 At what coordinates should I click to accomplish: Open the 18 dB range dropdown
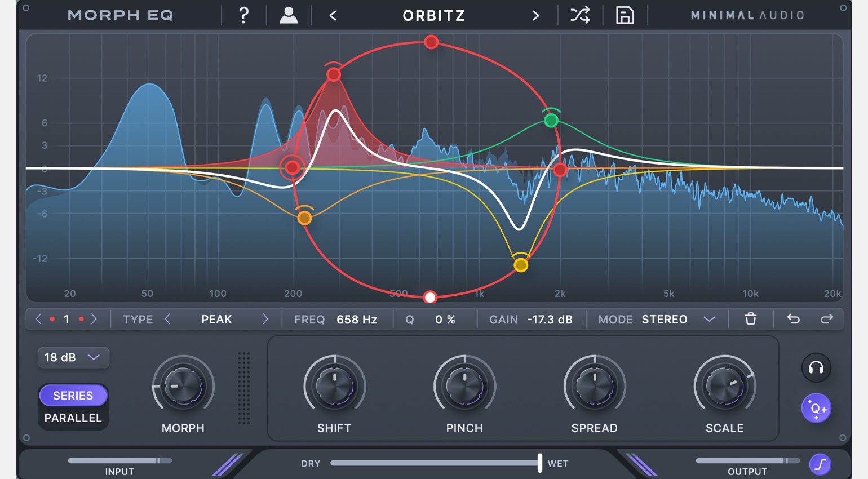click(73, 357)
